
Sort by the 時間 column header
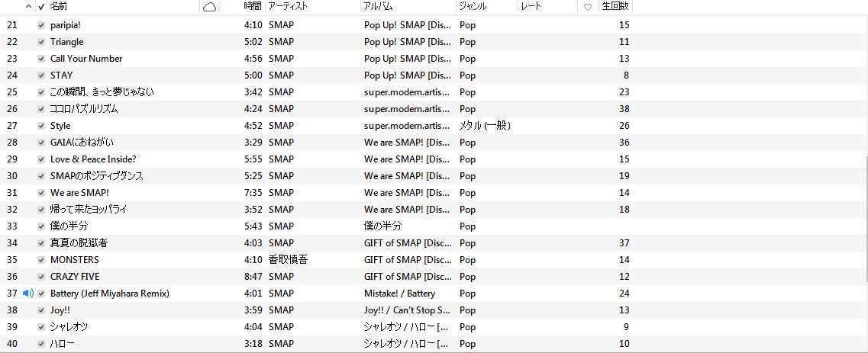click(253, 7)
